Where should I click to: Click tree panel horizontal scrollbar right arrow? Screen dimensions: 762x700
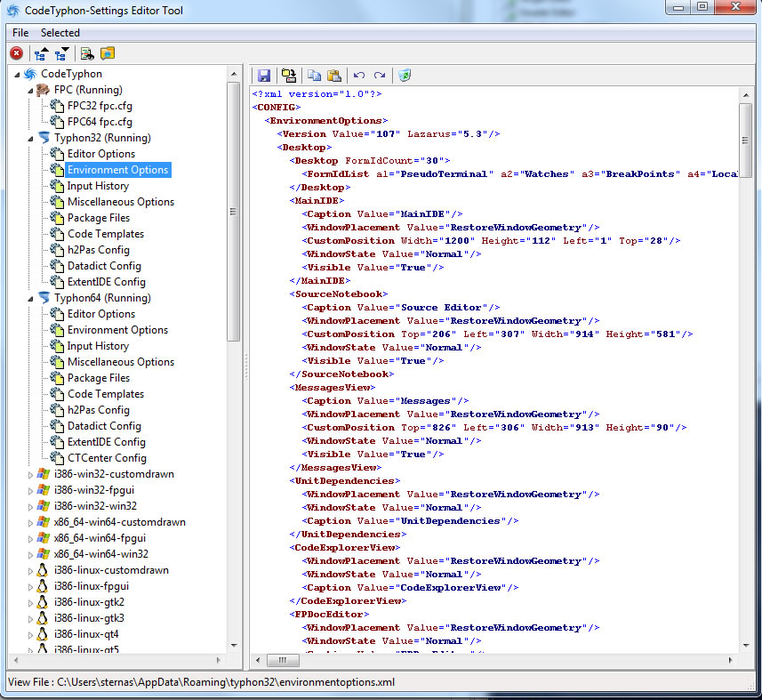(218, 660)
